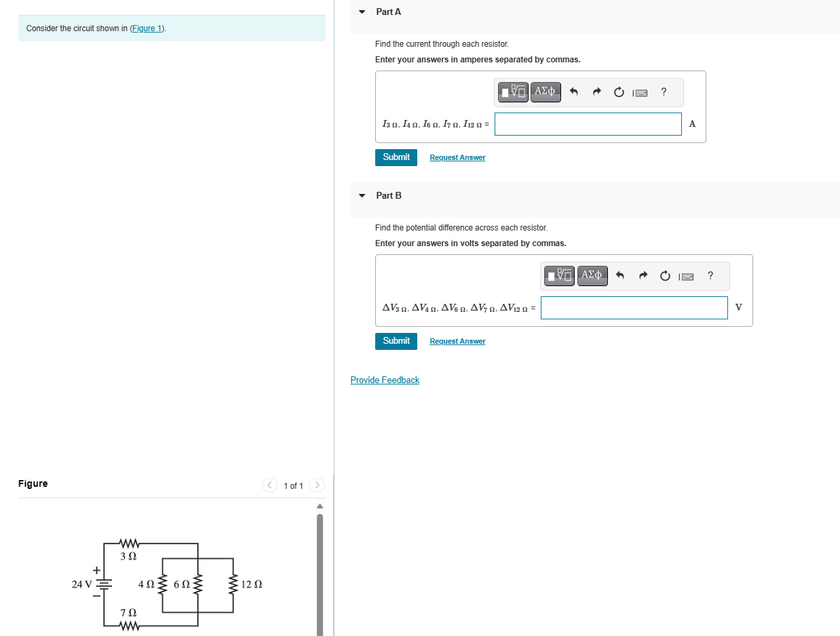Open the math template icon in Part B
The height and width of the screenshot is (636, 840).
pyautogui.click(x=558, y=276)
